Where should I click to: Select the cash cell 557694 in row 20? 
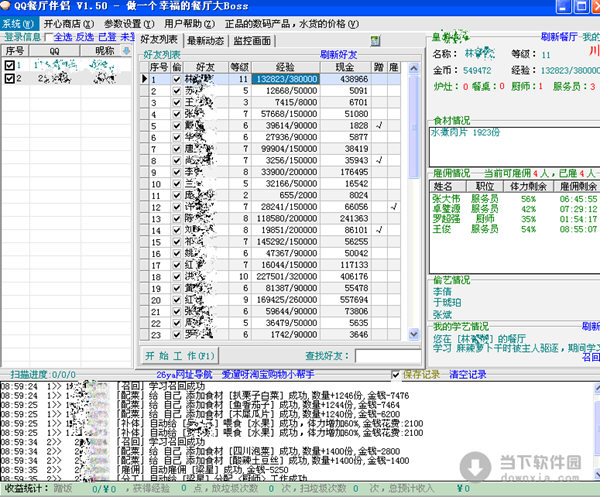click(346, 300)
